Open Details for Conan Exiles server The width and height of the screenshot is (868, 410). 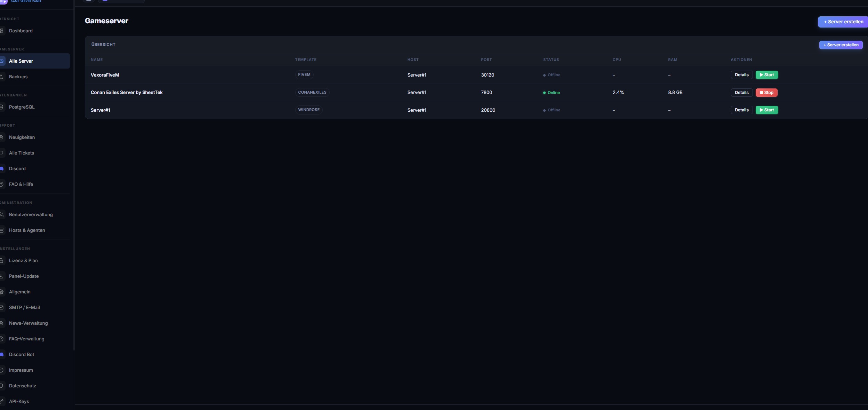[x=741, y=93]
